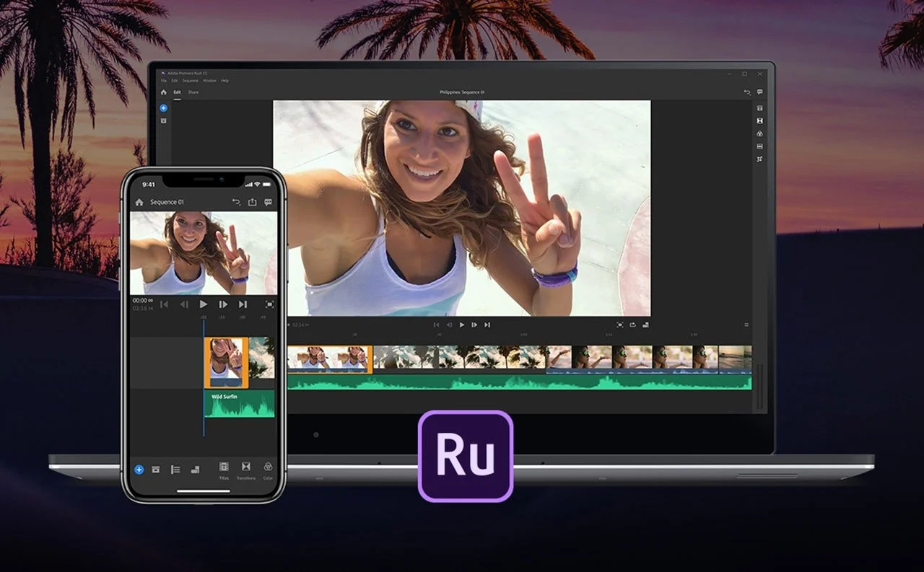Select the Color tool in the desktop right sidebar
The height and width of the screenshot is (572, 924).
[760, 134]
